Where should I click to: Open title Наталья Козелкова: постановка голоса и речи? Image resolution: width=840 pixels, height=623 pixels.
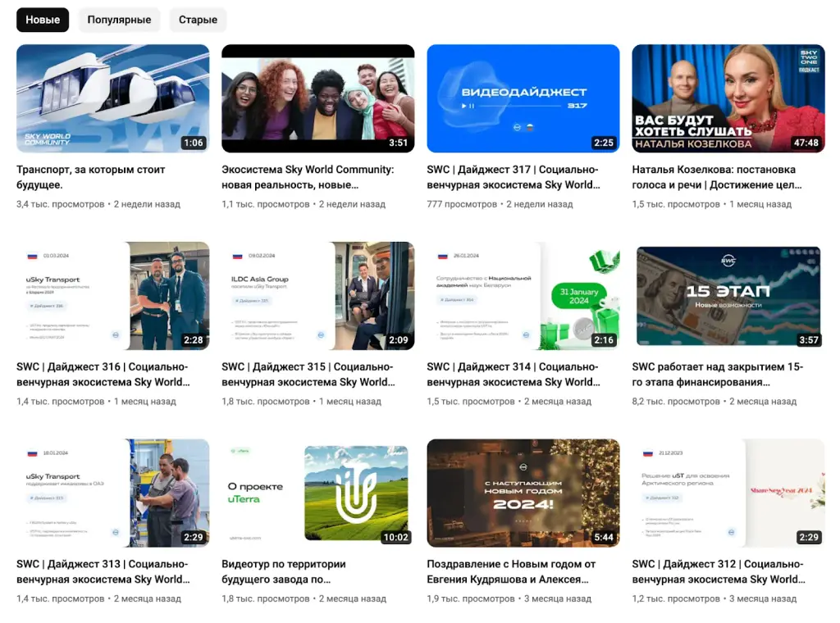tap(717, 177)
